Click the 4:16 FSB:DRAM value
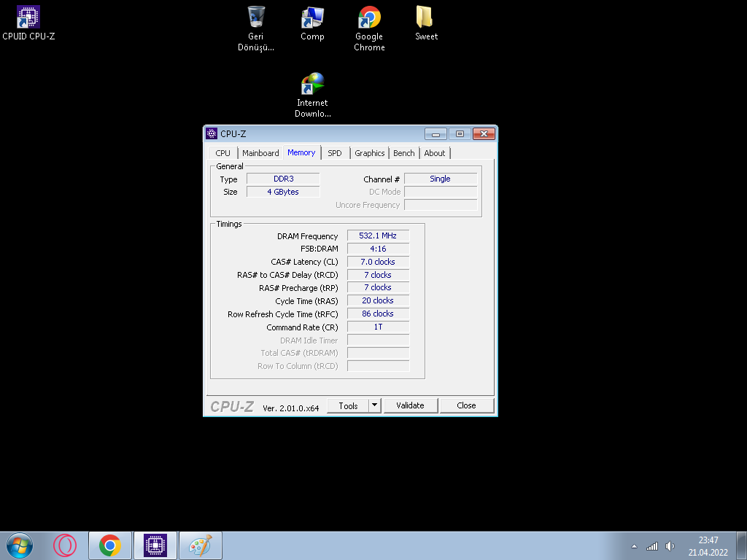Viewport: 747px width, 560px height. [x=379, y=249]
